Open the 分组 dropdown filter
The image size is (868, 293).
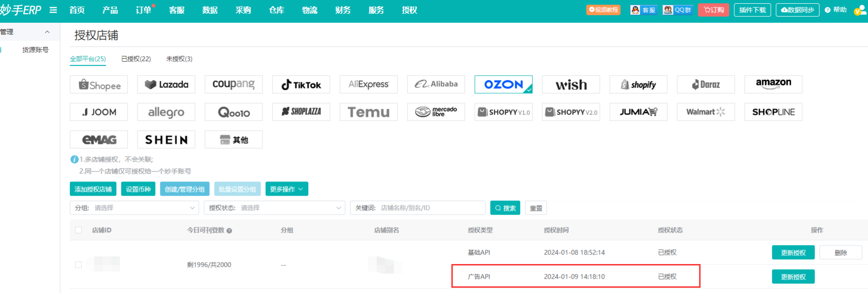pyautogui.click(x=134, y=208)
